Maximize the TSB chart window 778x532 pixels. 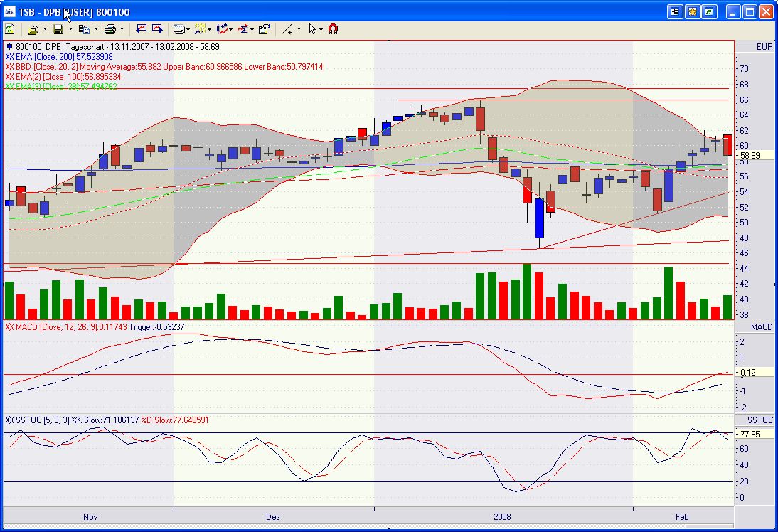[750, 11]
